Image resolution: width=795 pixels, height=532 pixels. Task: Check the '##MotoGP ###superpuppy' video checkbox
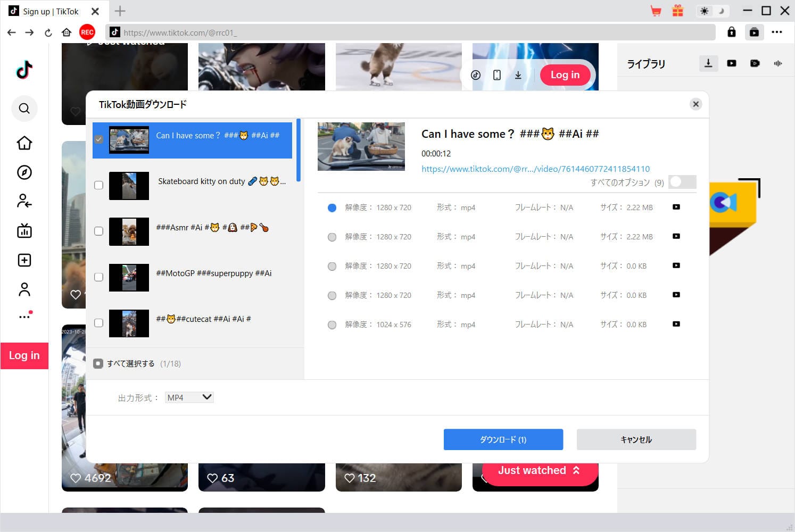click(98, 277)
